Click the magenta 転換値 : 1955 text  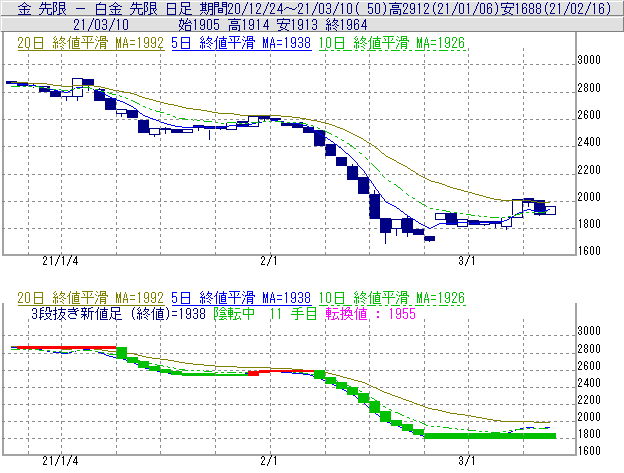[370, 314]
